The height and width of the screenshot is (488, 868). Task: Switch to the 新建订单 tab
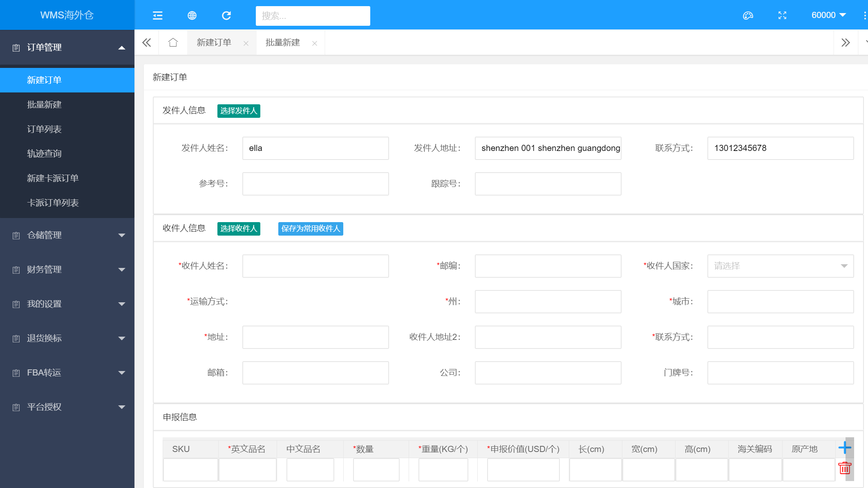(214, 43)
